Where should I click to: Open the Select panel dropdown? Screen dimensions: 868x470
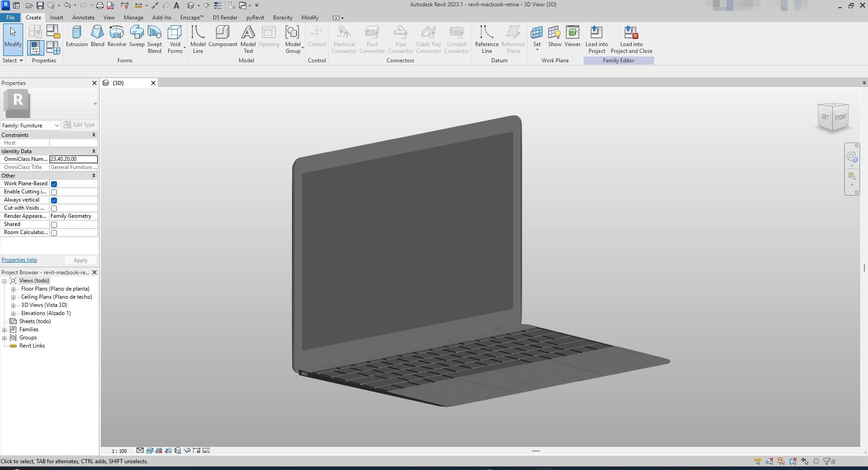click(13, 61)
